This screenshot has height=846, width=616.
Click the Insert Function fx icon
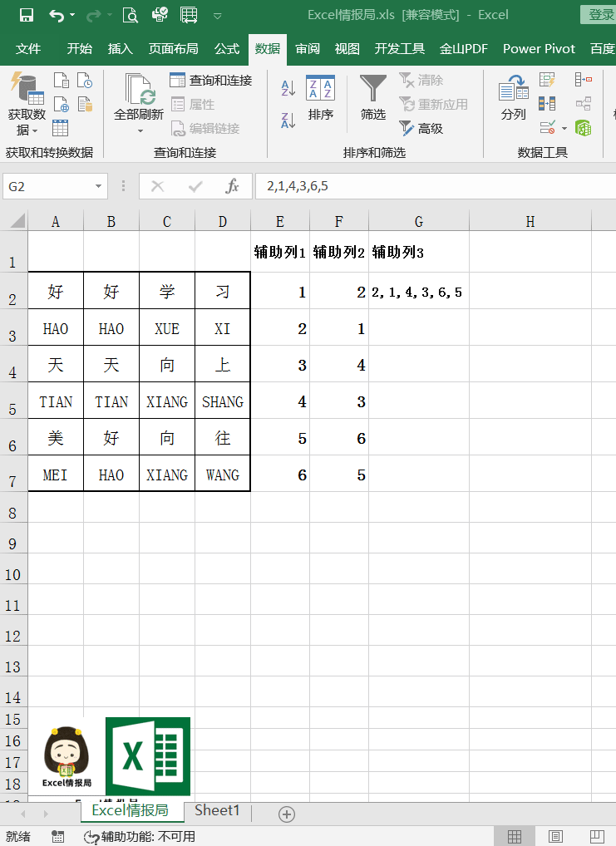pos(233,187)
